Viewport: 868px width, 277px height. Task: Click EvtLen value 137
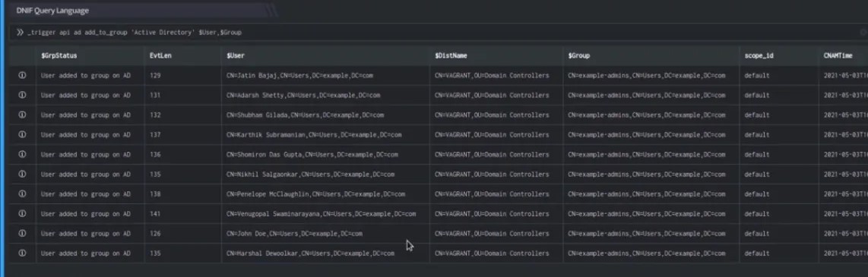(x=155, y=135)
